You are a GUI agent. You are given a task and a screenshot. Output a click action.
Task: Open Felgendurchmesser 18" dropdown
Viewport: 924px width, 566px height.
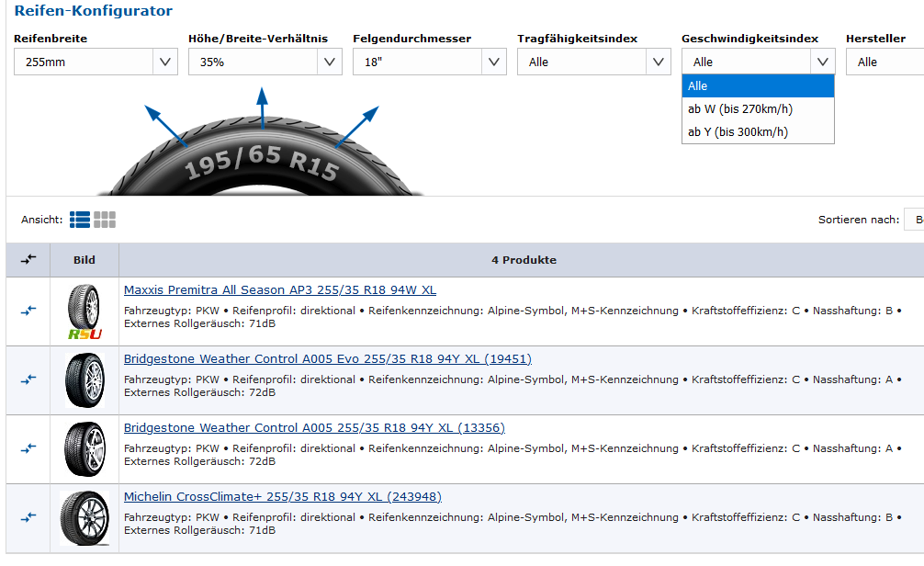(x=430, y=62)
